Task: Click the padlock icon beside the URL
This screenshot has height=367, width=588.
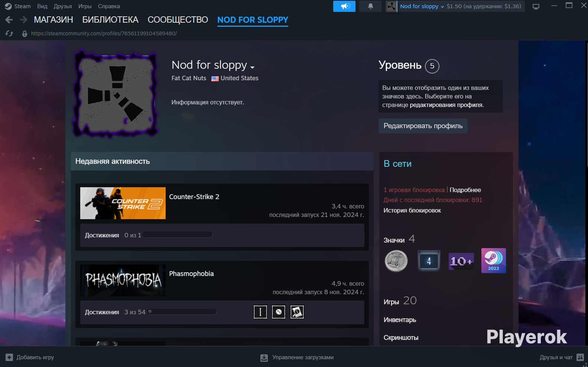Action: coord(25,33)
